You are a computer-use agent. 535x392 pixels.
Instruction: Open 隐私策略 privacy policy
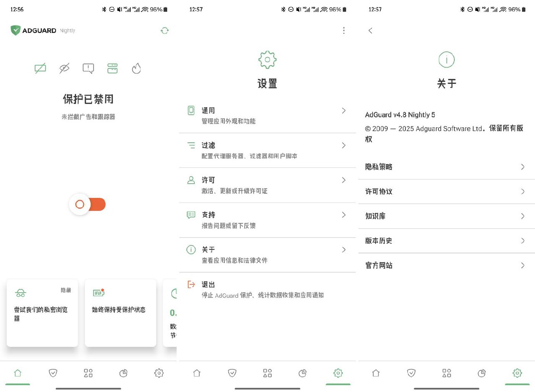click(x=446, y=167)
